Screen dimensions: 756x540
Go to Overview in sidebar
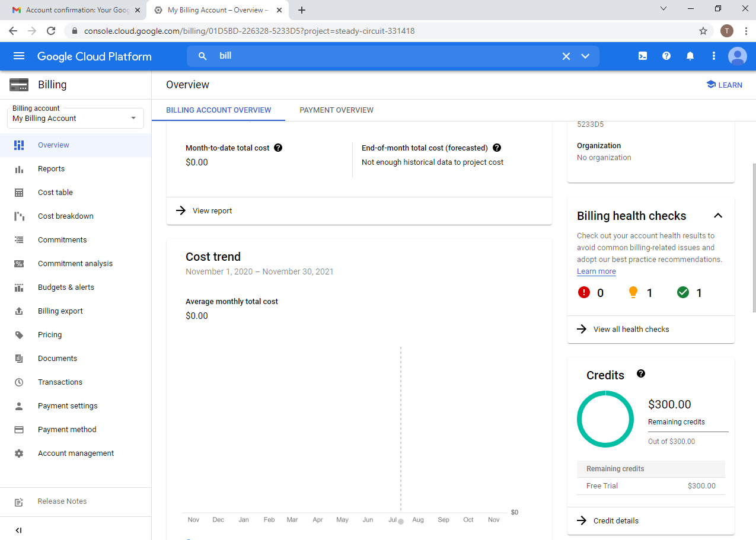point(76,145)
